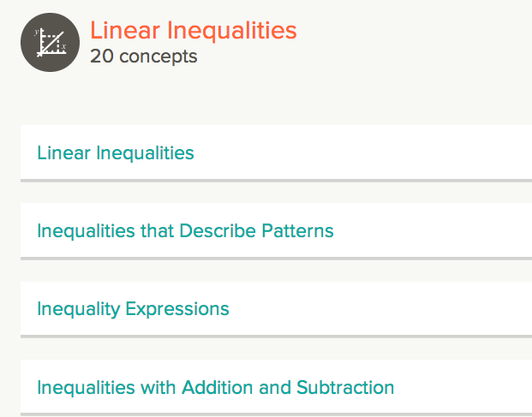
Task: Click the Linear Inequalities graph icon
Action: click(x=50, y=42)
